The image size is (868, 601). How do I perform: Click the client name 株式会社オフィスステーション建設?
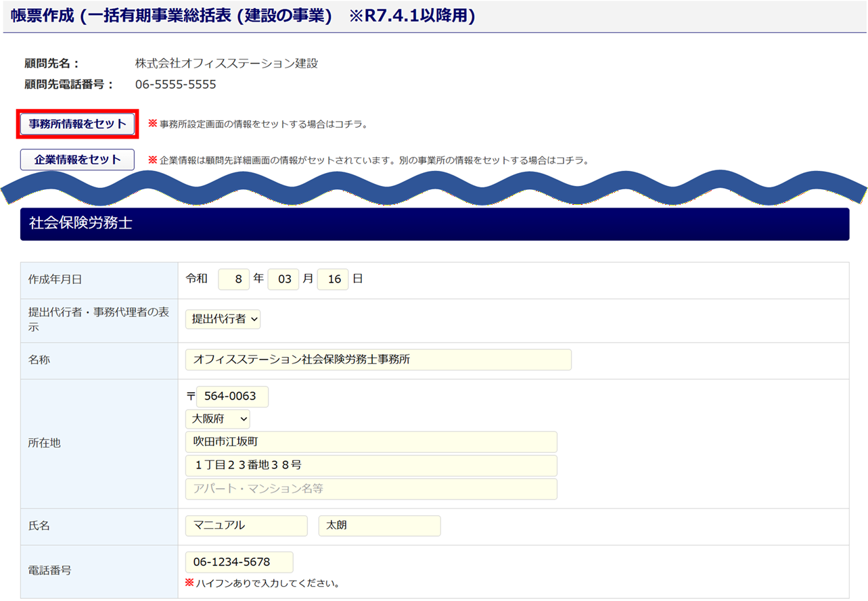226,64
